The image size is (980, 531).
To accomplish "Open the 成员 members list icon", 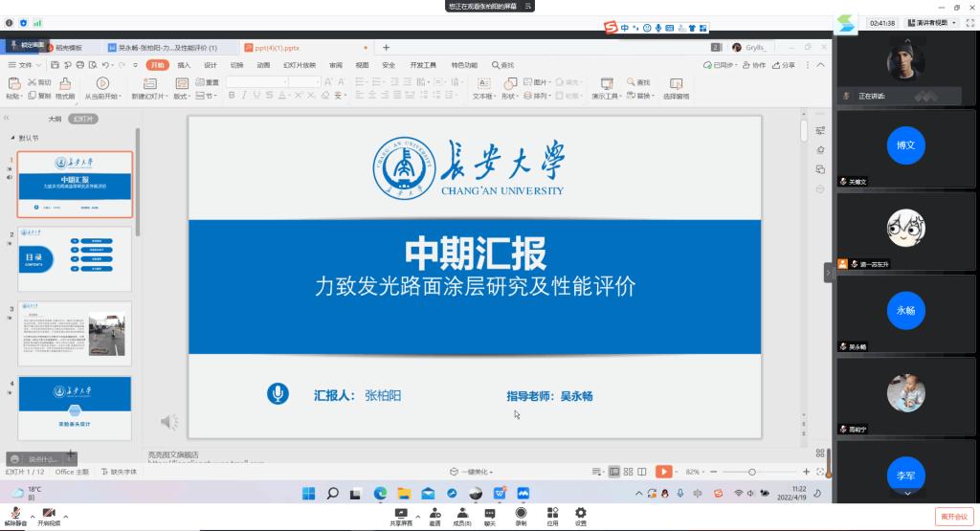I will click(462, 513).
